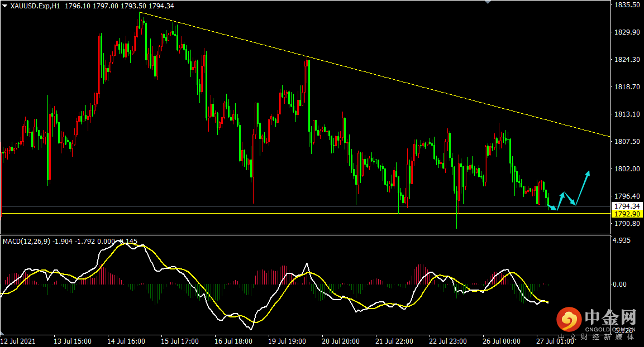Viewport: 644px width, 347px height.
Task: Click the bottom-left chart scroll corner marker
Action: (2, 332)
